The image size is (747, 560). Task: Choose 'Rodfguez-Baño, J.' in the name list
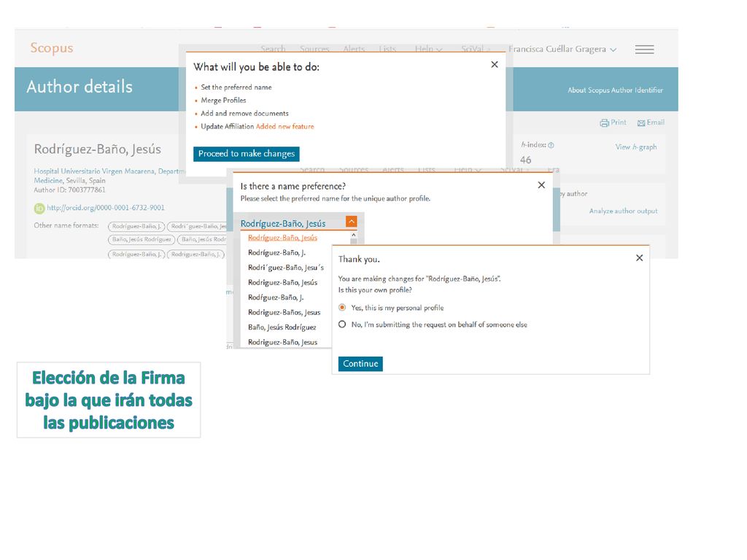coord(276,297)
